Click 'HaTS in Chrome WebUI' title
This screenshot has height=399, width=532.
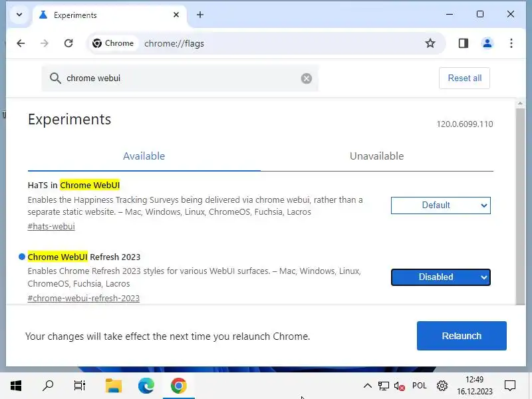click(x=74, y=186)
